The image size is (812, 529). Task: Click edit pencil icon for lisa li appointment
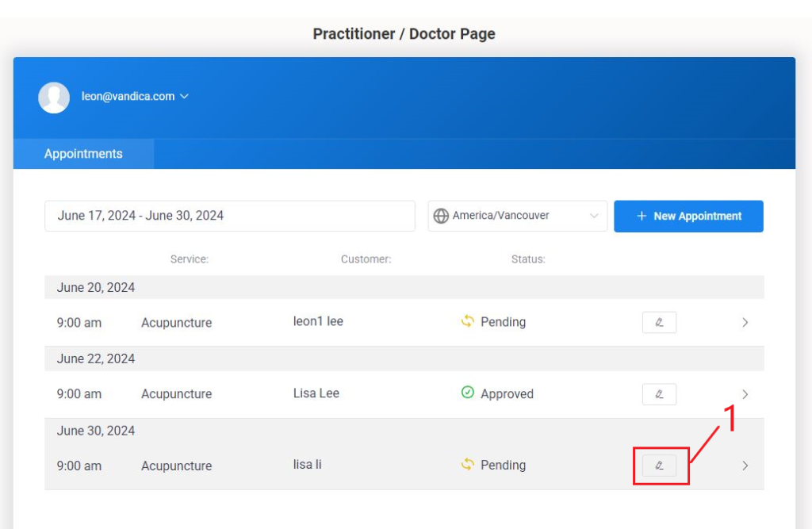point(659,466)
